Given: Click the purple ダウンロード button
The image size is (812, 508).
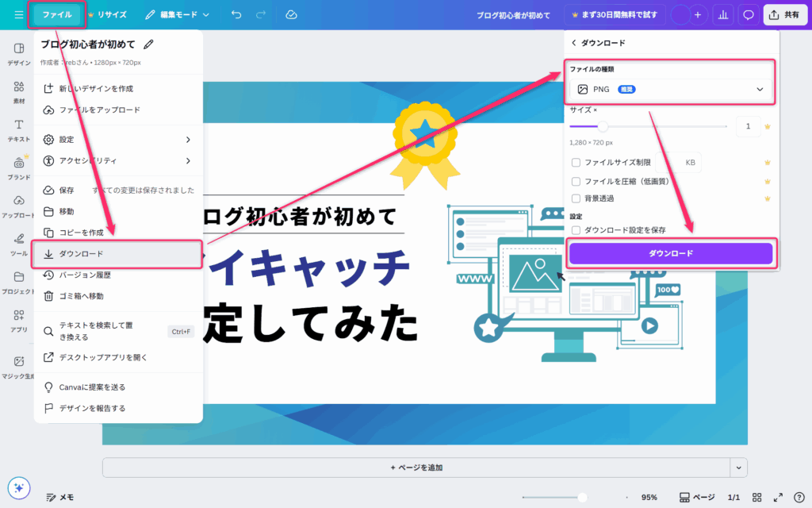Looking at the screenshot, I should pos(671,253).
